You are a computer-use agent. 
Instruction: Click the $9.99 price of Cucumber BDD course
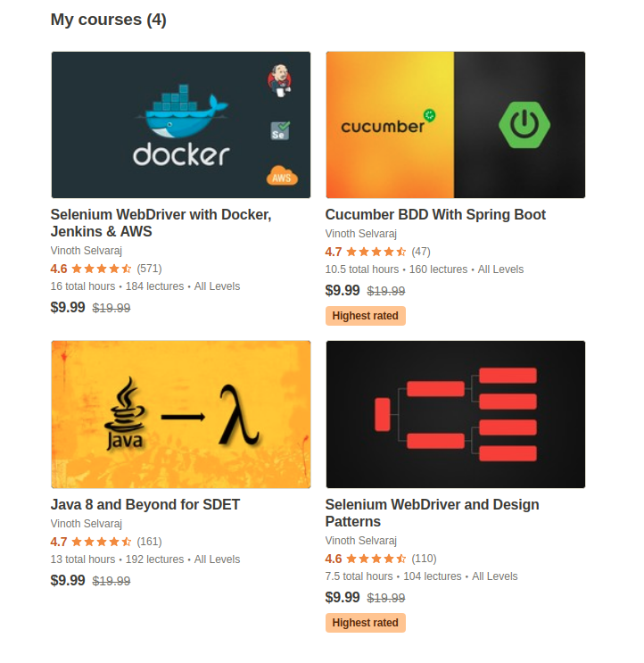pos(343,290)
